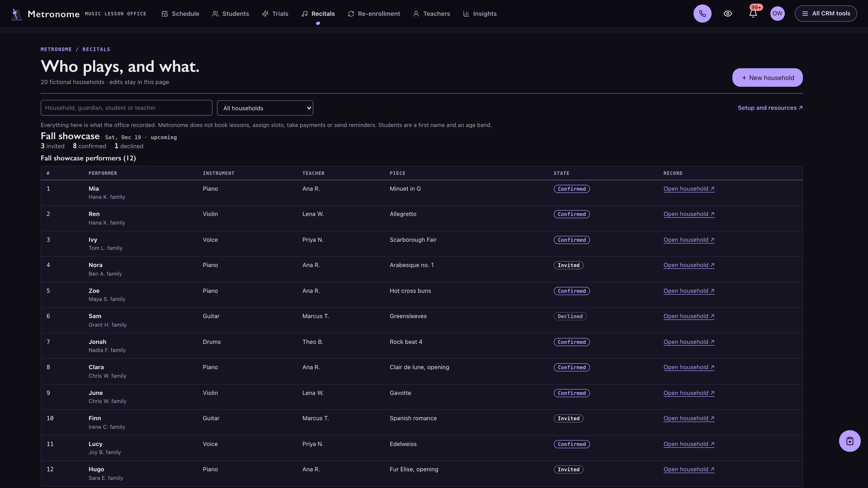Switch to the Teachers tab
The height and width of the screenshot is (488, 868).
tap(431, 14)
